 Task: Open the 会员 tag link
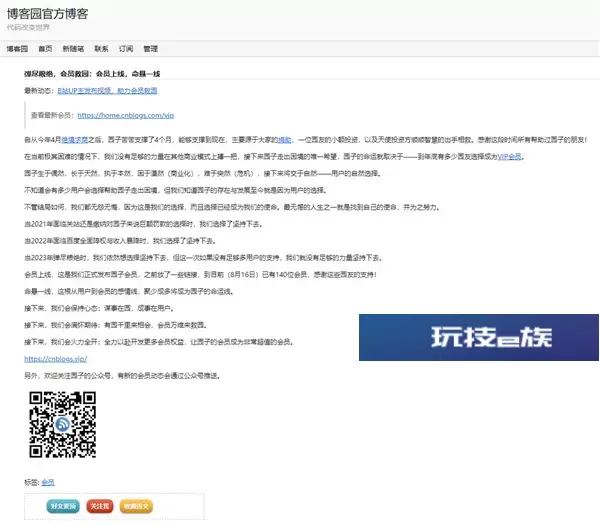[48, 482]
